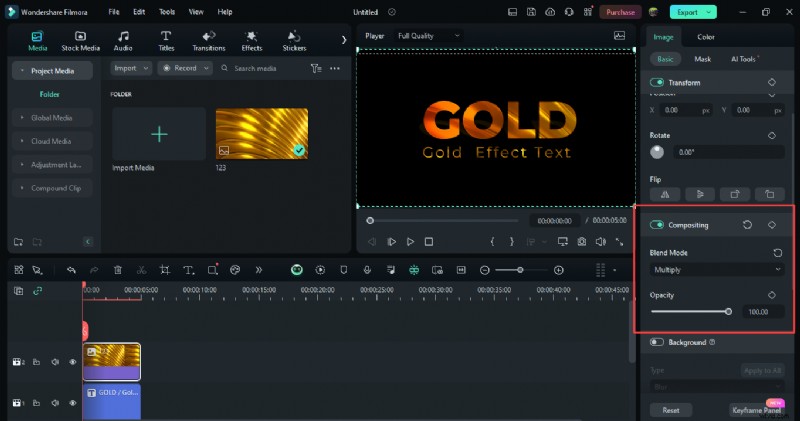Screen dimensions: 800x421
Task: Expand Compound Clip tree item
Action: [x=52, y=188]
